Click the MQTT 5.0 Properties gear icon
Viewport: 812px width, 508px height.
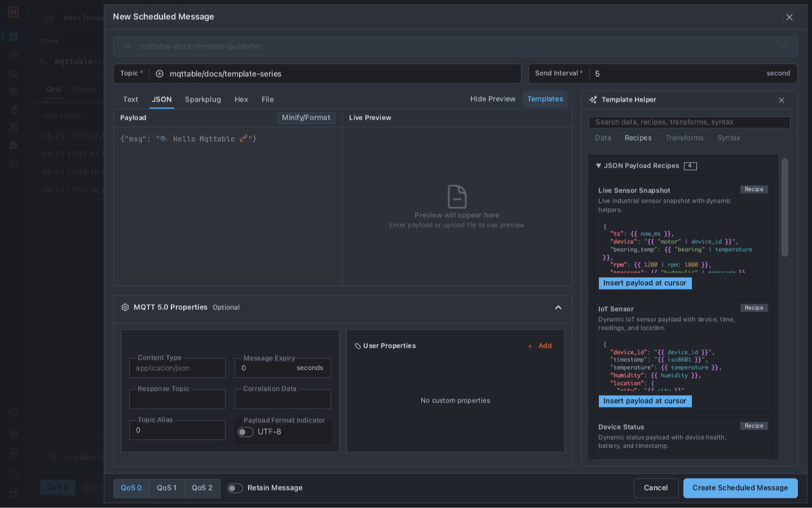[x=125, y=308]
